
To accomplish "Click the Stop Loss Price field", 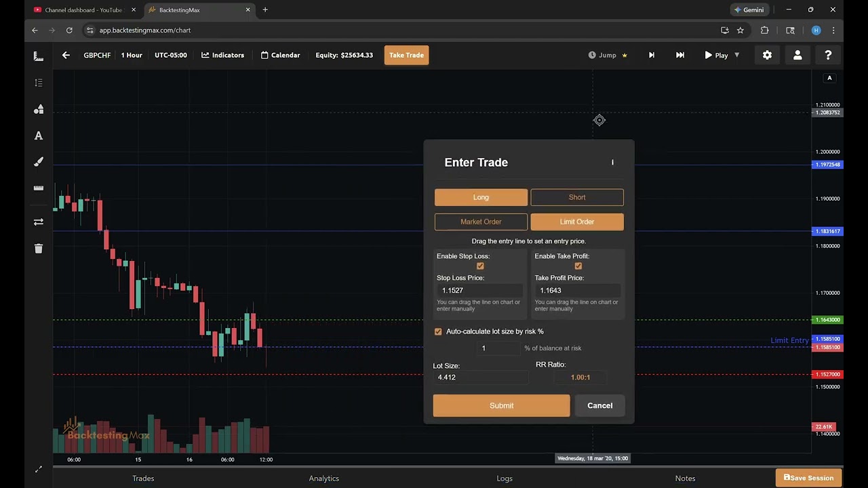I will tap(479, 290).
